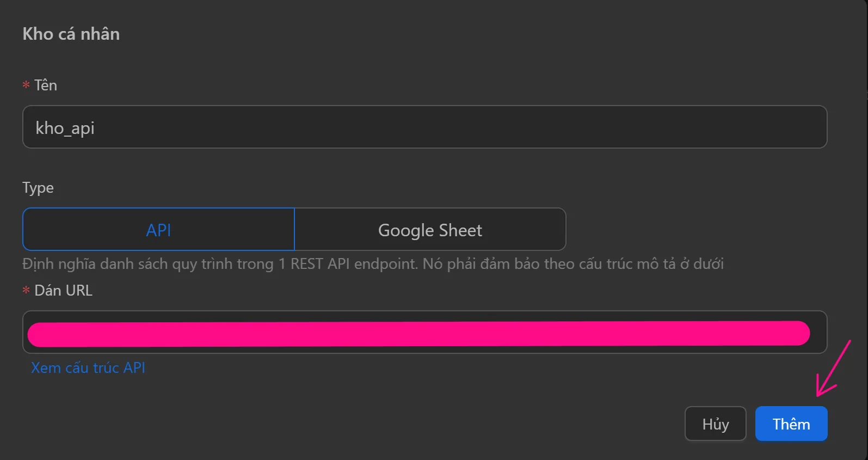
Task: Click the Kho cá nhân dialog title
Action: [x=71, y=34]
